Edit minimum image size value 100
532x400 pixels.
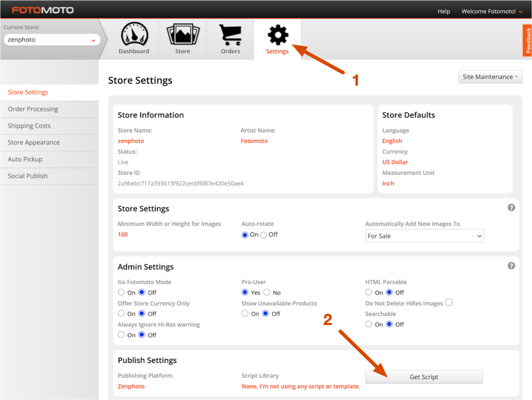(123, 235)
